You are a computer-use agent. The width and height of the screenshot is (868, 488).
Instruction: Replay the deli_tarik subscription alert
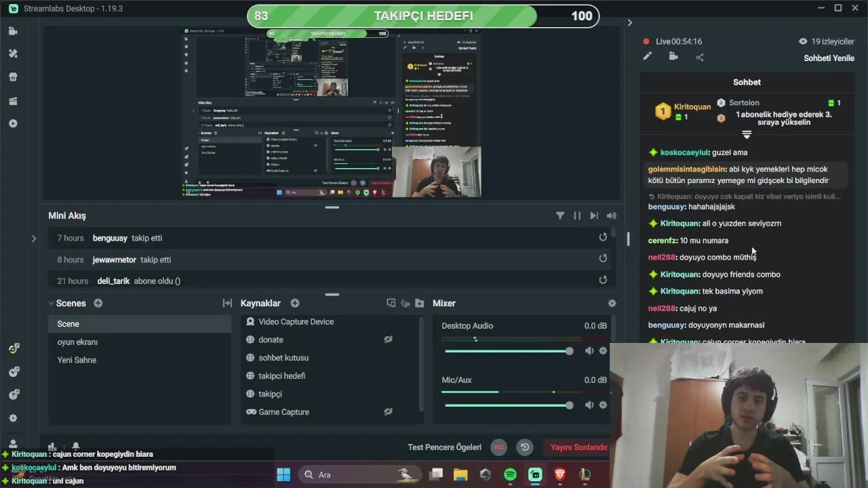tap(603, 280)
